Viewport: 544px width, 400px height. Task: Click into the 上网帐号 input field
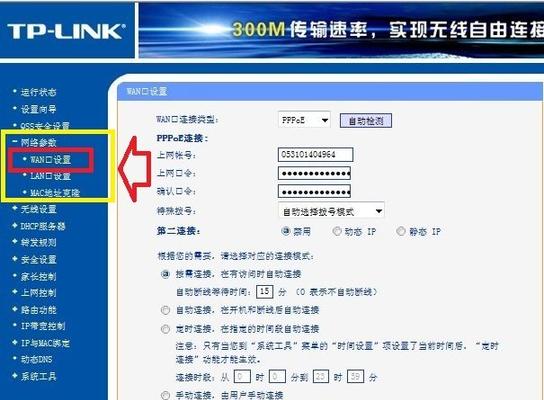pyautogui.click(x=315, y=154)
